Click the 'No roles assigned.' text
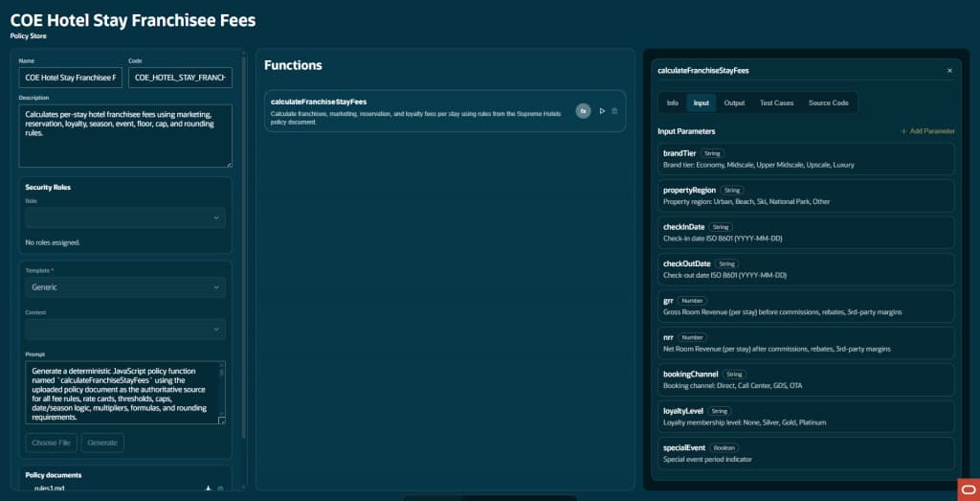980x501 pixels. tap(53, 242)
